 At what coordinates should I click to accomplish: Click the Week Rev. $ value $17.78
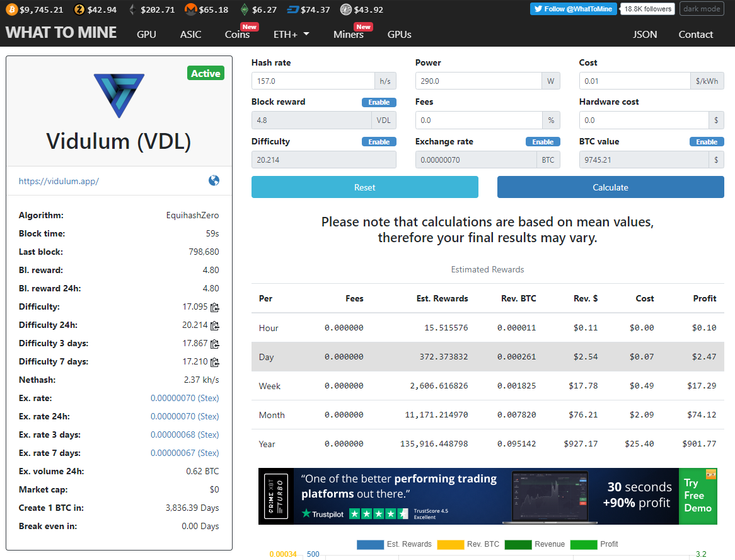(x=583, y=385)
